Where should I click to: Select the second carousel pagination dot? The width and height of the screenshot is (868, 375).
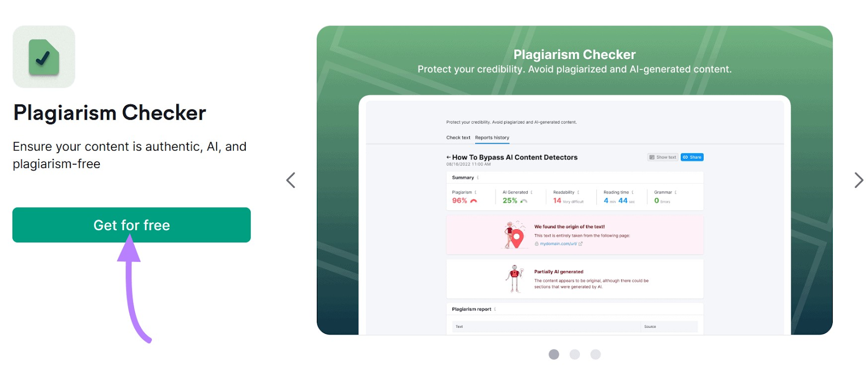pyautogui.click(x=575, y=354)
